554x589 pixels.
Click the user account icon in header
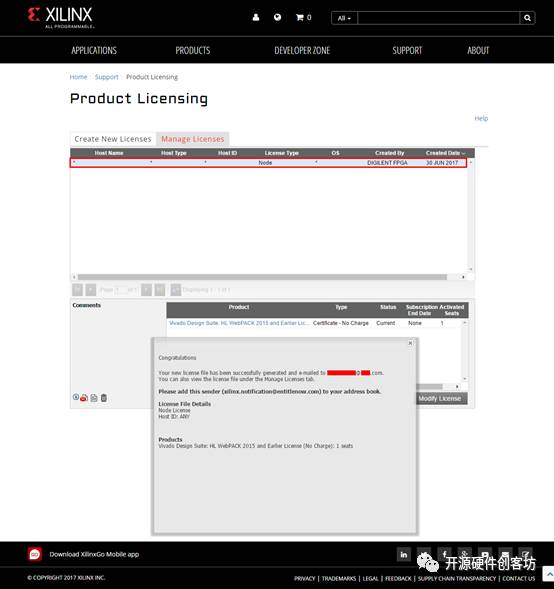256,17
